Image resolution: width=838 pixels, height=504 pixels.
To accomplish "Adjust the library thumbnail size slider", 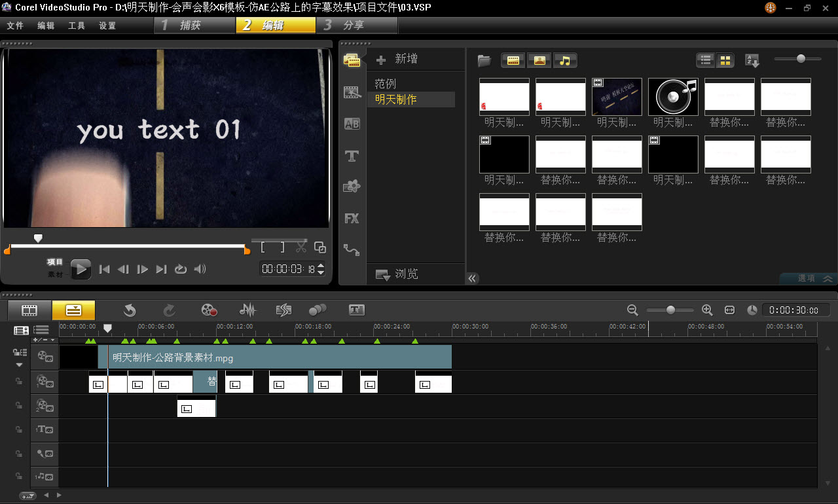I will [x=797, y=59].
